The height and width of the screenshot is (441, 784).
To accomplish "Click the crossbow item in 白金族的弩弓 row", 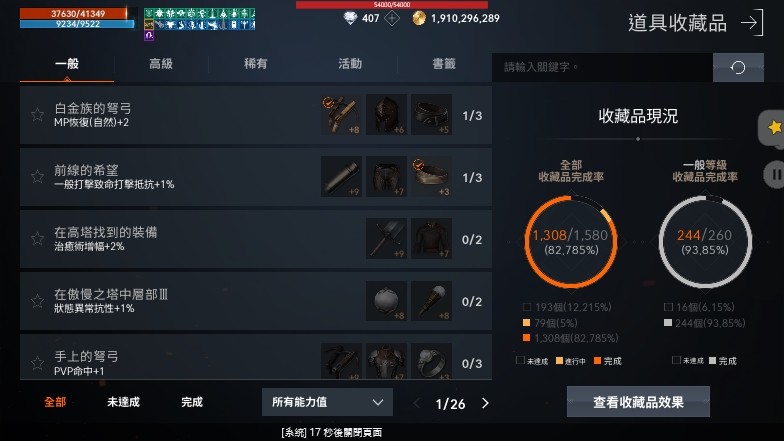I will point(341,114).
